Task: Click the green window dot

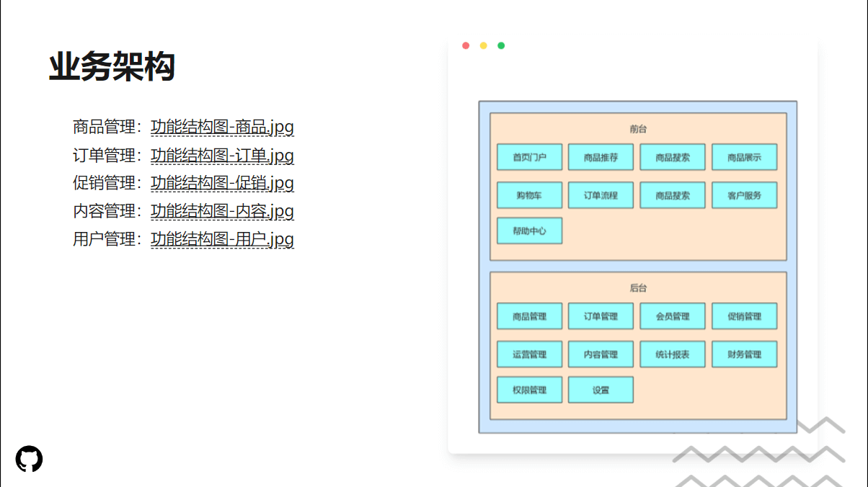Action: (x=501, y=46)
